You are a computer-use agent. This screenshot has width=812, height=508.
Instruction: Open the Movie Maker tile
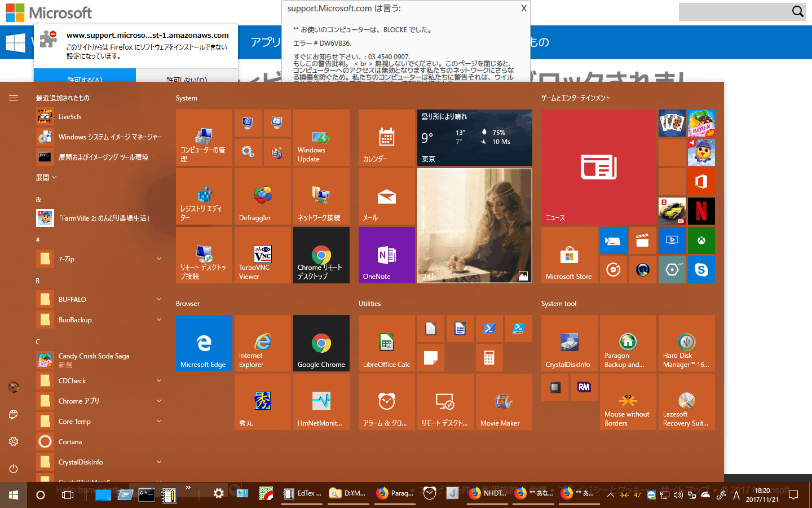point(504,402)
